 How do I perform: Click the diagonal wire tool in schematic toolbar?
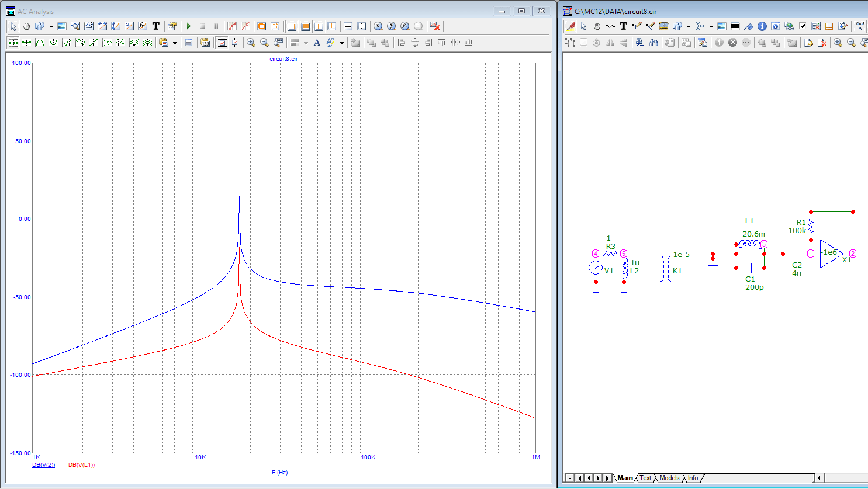point(650,26)
